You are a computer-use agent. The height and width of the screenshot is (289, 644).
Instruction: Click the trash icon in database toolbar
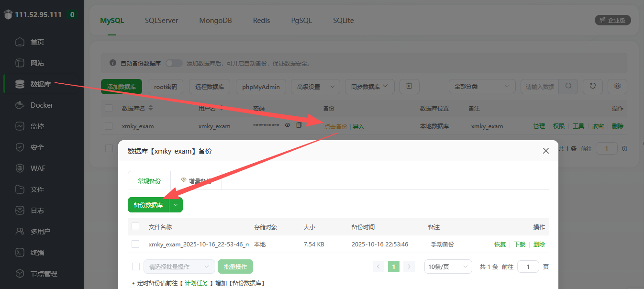409,86
